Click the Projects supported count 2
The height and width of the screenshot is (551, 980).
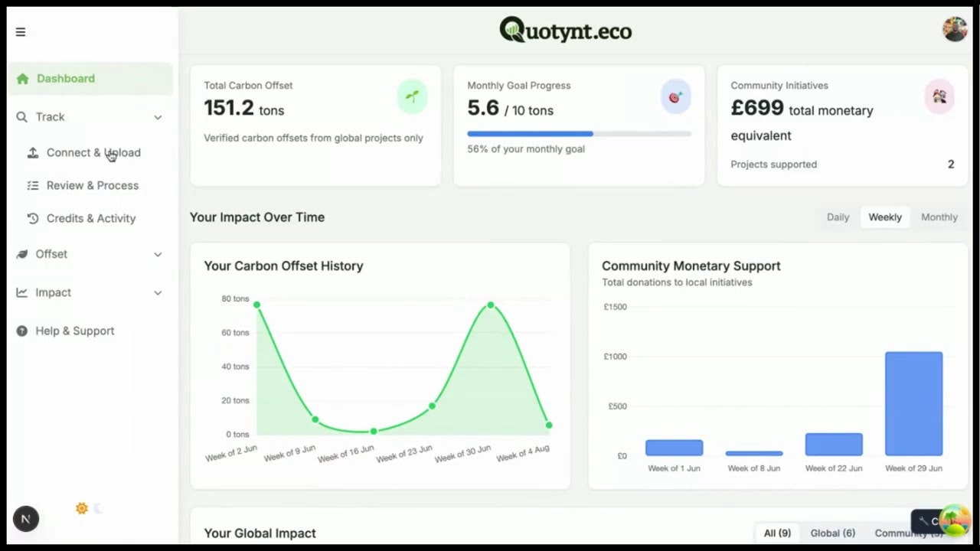click(951, 165)
